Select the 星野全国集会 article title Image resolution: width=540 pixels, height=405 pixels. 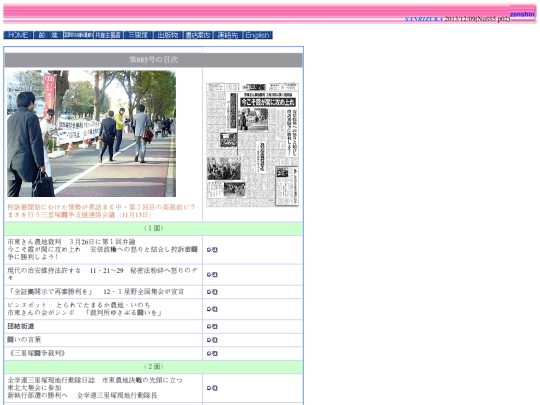96,292
